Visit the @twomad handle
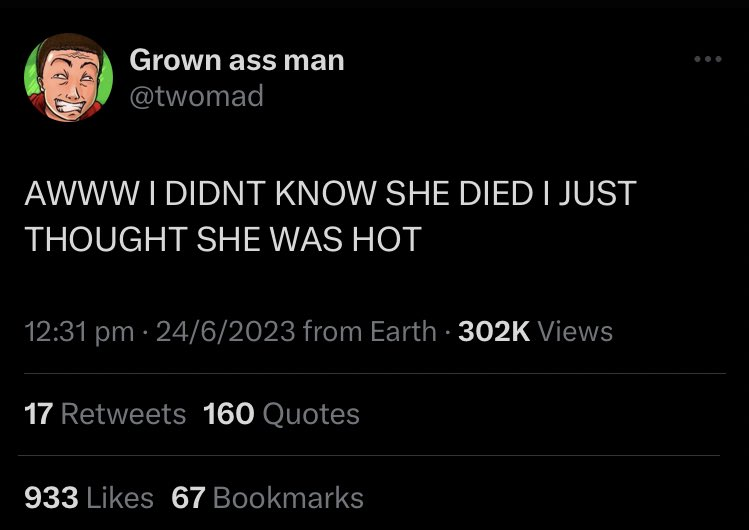 coord(196,96)
